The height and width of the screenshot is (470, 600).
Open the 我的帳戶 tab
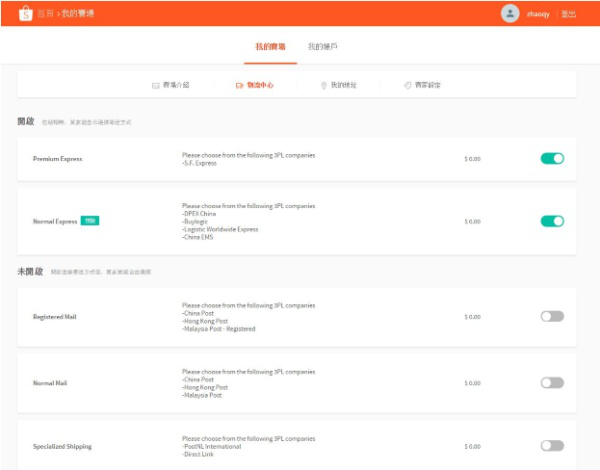point(322,47)
